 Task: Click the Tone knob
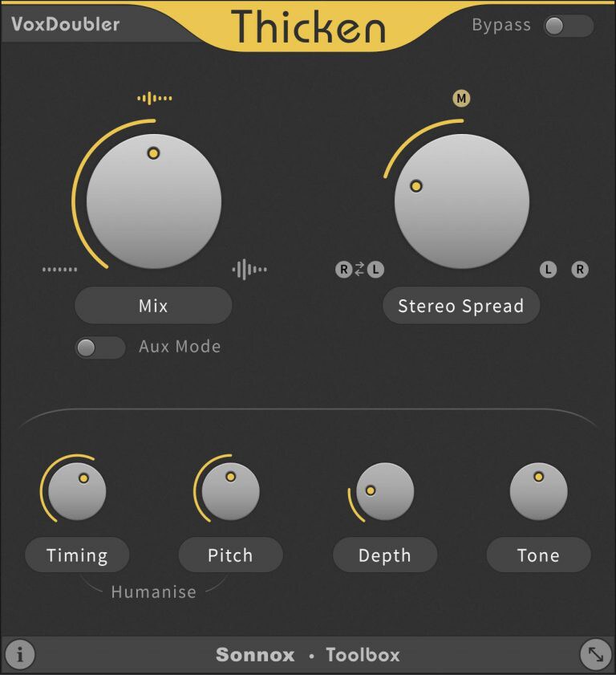538,491
